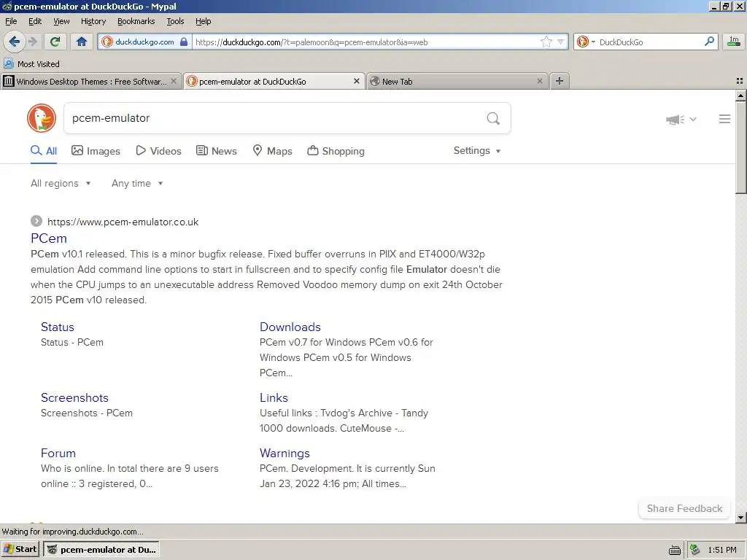Click the keyboard tray icon
The image size is (747, 560).
(675, 550)
